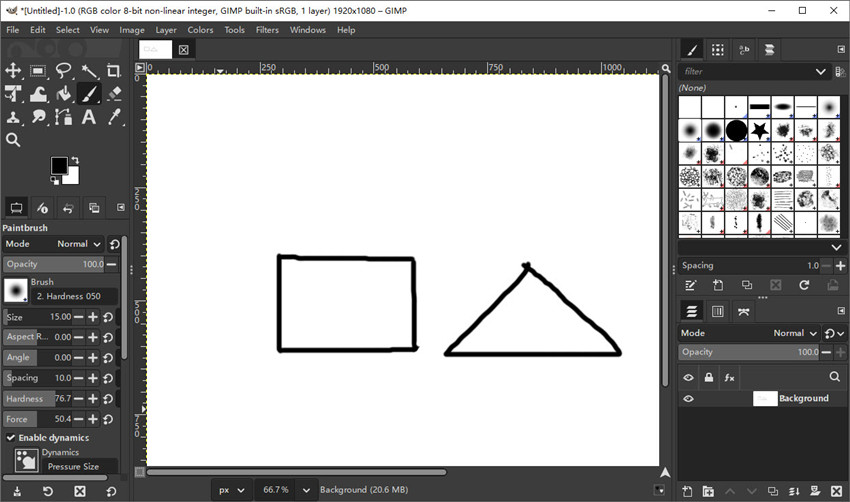This screenshot has width=850, height=502.
Task: Save tool preset at bottom left
Action: (x=17, y=491)
